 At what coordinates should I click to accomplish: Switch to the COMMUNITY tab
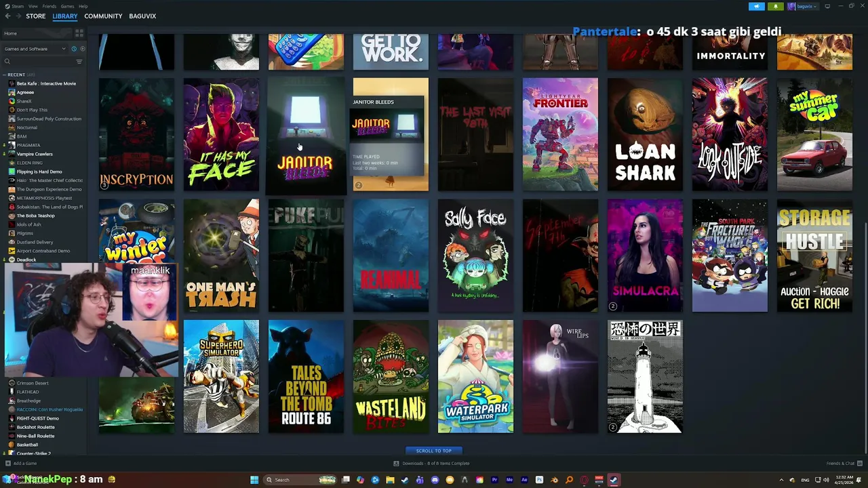pos(103,16)
